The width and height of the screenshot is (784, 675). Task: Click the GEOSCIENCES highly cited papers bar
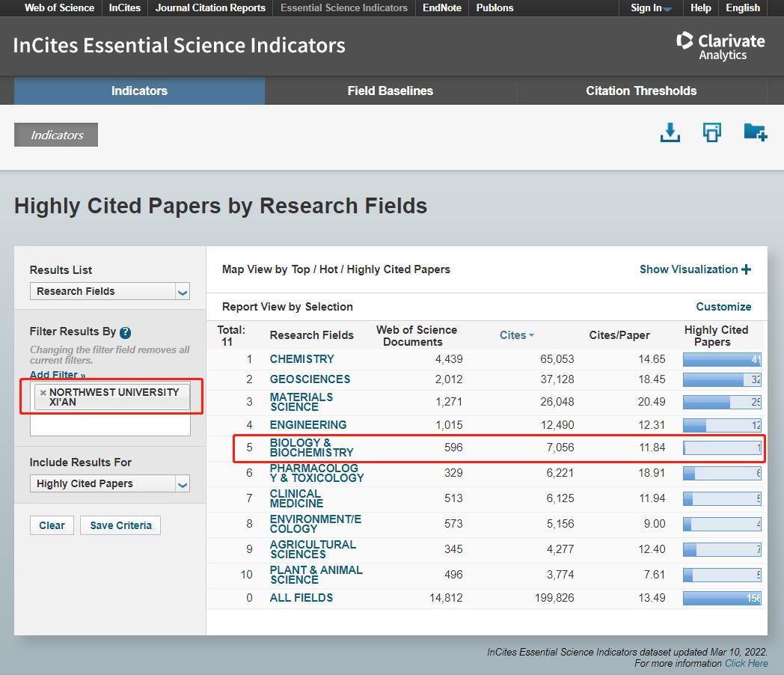(721, 379)
